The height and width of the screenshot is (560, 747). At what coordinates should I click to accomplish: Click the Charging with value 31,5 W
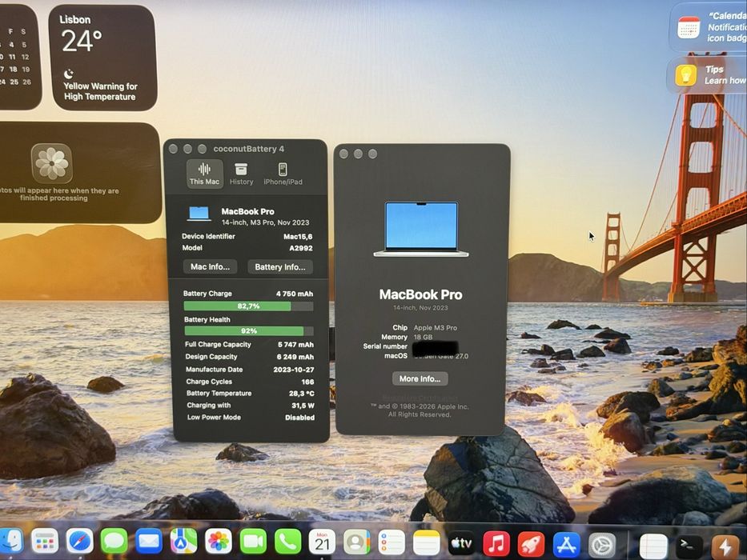(303, 406)
